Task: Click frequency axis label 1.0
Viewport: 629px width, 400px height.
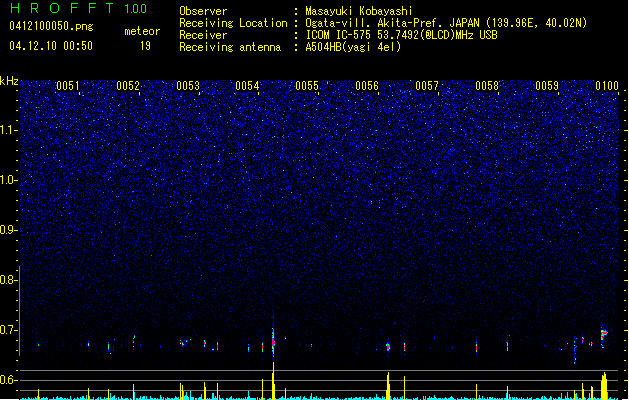Action: point(9,180)
